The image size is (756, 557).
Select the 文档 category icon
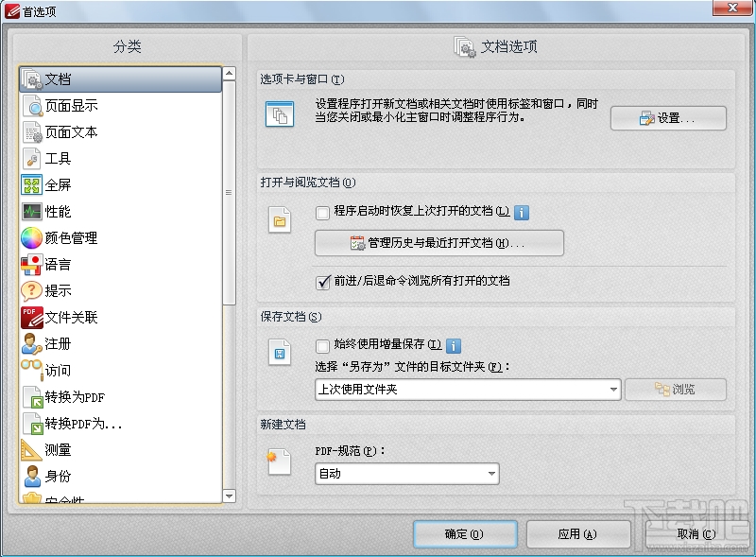pyautogui.click(x=32, y=79)
